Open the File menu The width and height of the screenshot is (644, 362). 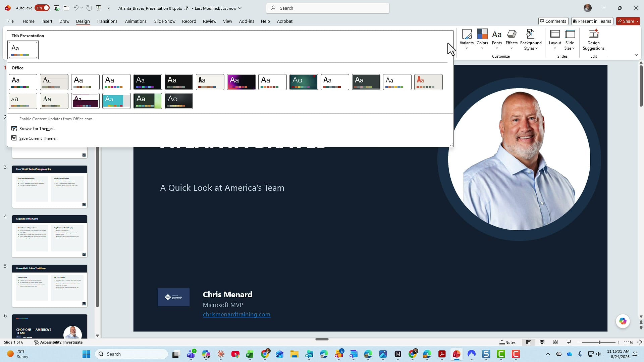[10, 21]
